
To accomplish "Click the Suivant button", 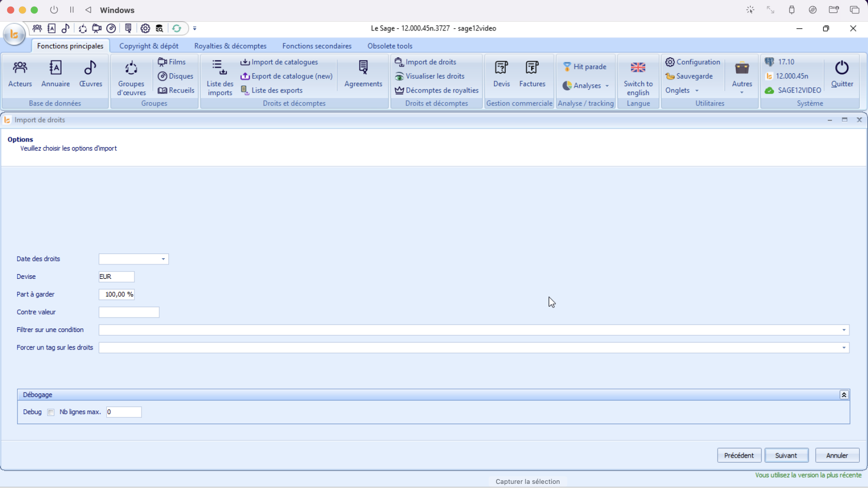I will 786,455.
